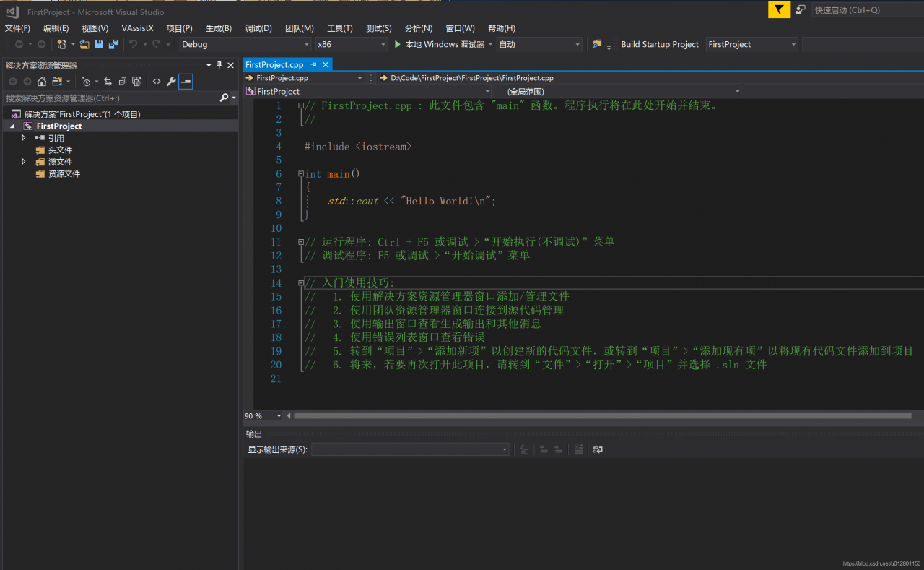Viewport: 924px width, 570px height.
Task: Open the 调试(D) menu
Action: tap(258, 28)
